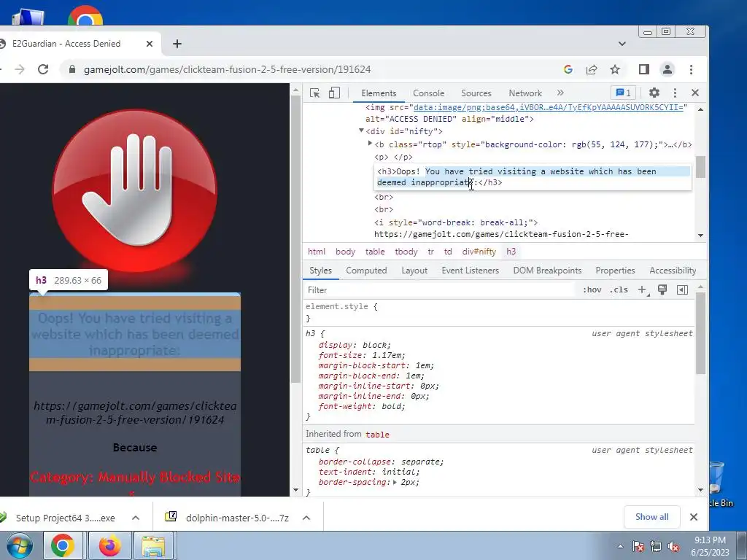This screenshot has height=560, width=747.
Task: Bookmark this tab with the star icon
Action: tap(615, 69)
